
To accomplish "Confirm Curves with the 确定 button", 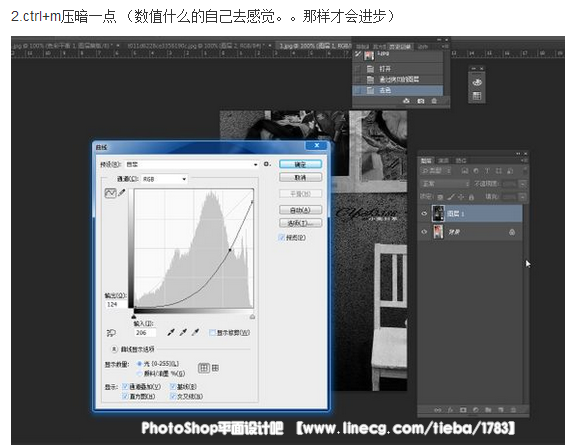I will (x=301, y=164).
